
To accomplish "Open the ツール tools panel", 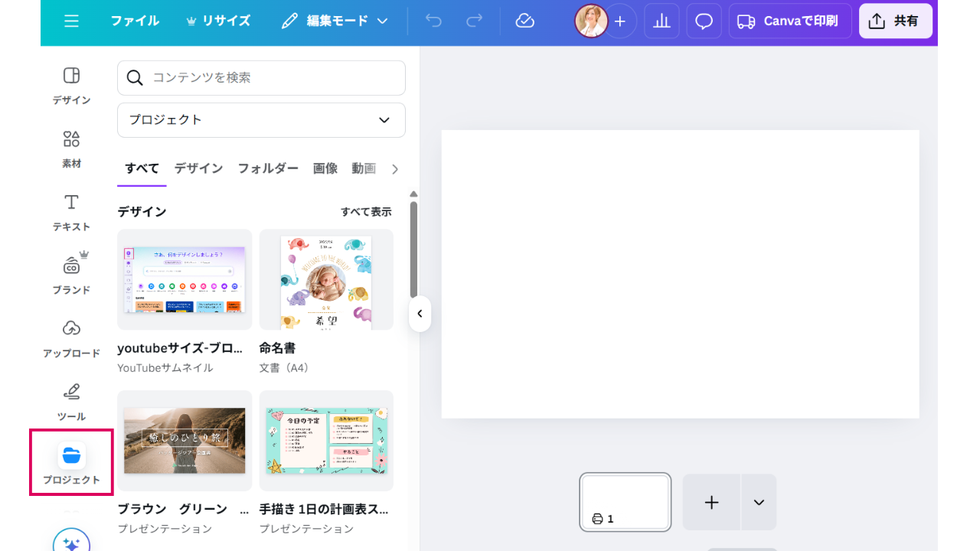I will pyautogui.click(x=71, y=402).
